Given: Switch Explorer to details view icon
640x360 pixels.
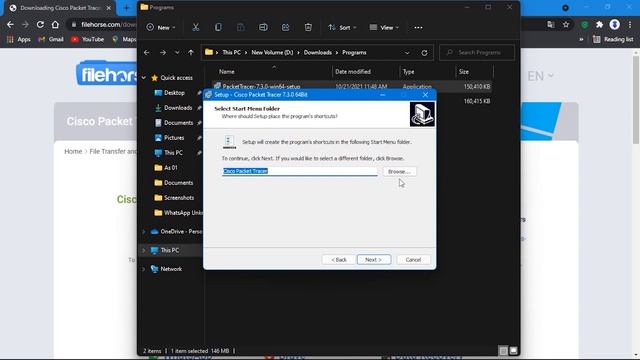Looking at the screenshot, I should (503, 351).
